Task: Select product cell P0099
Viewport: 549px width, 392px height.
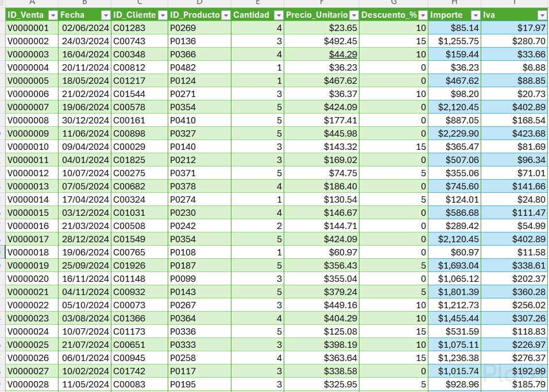Action: (x=200, y=279)
